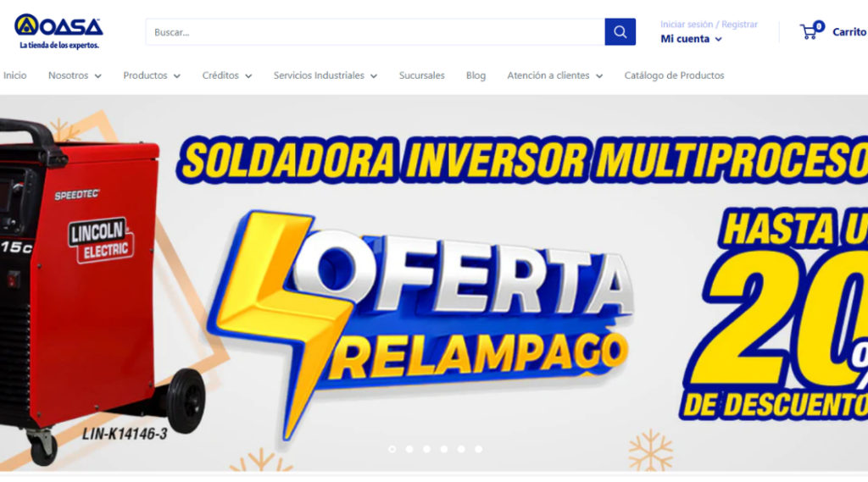868x482 pixels.
Task: Open Catálogo de Productos link
Action: pos(674,75)
